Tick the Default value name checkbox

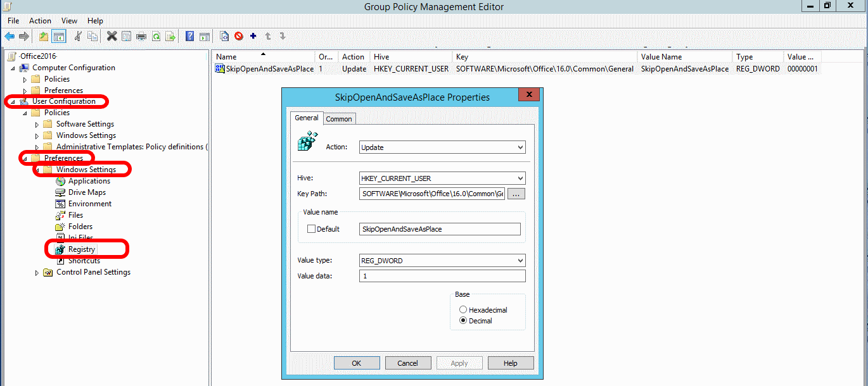tap(311, 229)
